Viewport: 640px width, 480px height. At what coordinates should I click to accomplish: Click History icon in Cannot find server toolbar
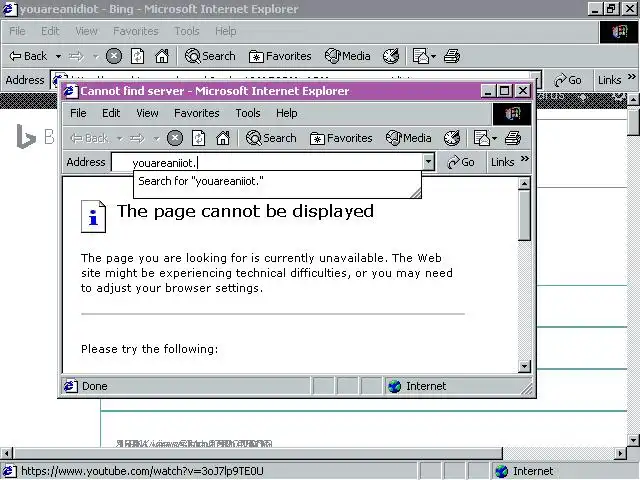point(452,138)
